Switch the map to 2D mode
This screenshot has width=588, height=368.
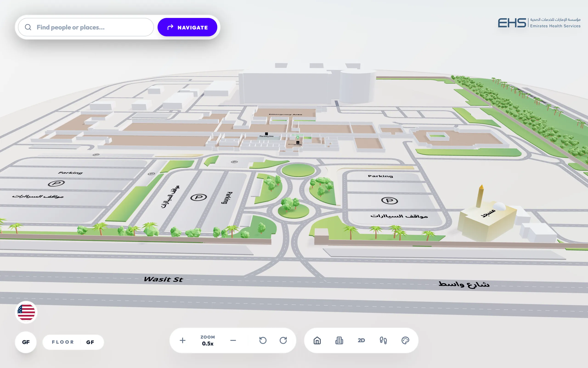361,340
